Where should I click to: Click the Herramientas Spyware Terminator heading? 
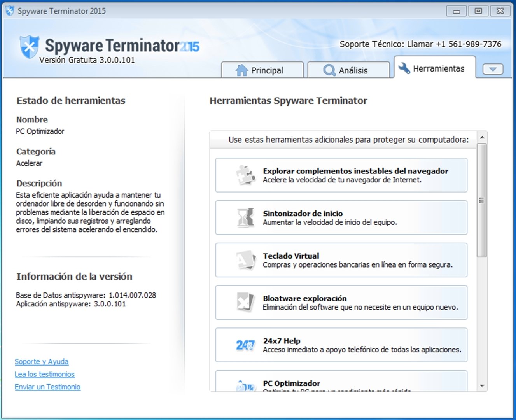tap(288, 101)
